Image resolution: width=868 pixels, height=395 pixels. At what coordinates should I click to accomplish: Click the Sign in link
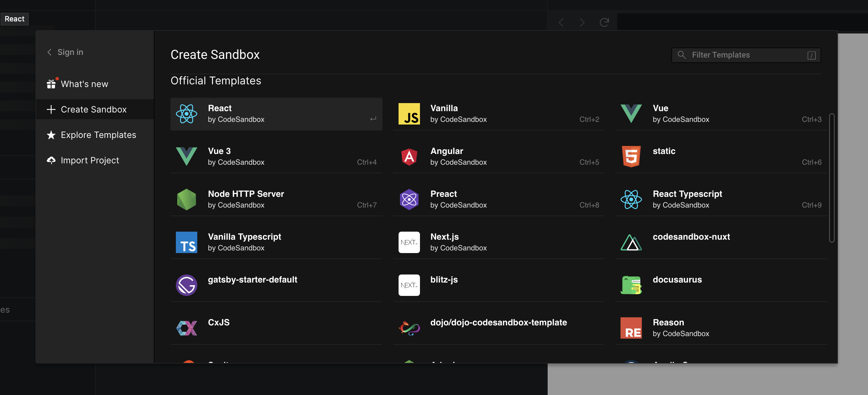[x=71, y=52]
